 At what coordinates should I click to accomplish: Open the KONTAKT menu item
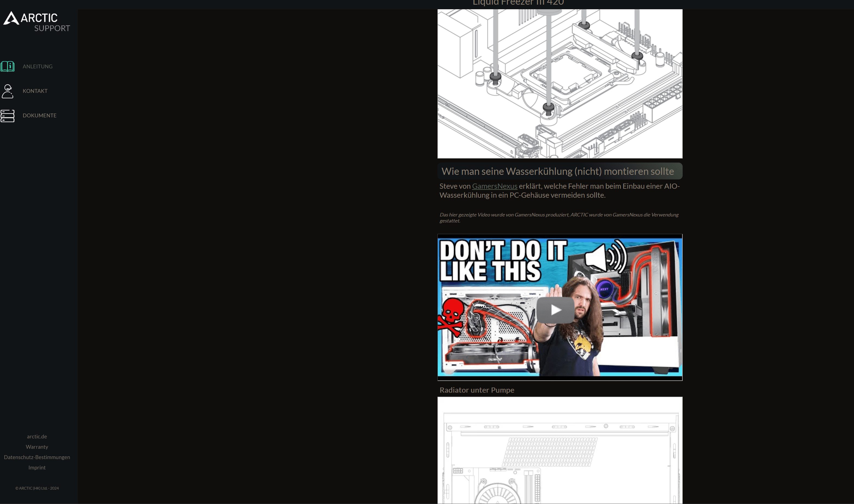point(35,91)
